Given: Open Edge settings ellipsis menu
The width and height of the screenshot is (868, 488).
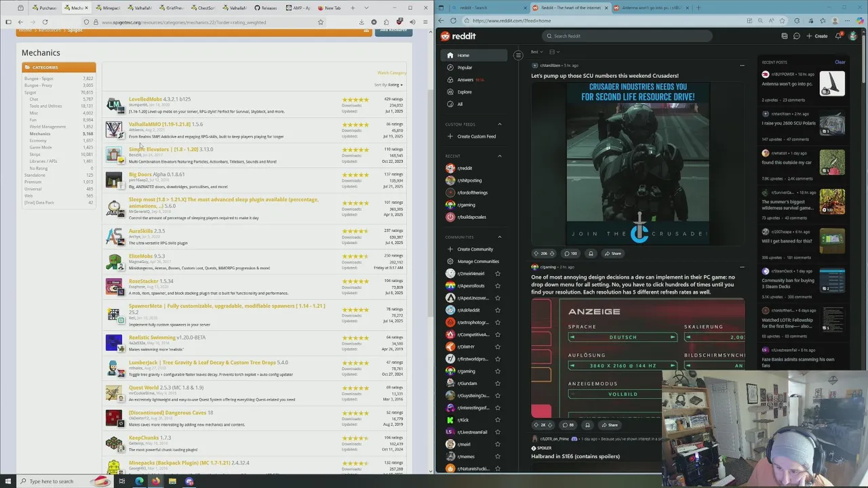Looking at the screenshot, I should [x=848, y=21].
